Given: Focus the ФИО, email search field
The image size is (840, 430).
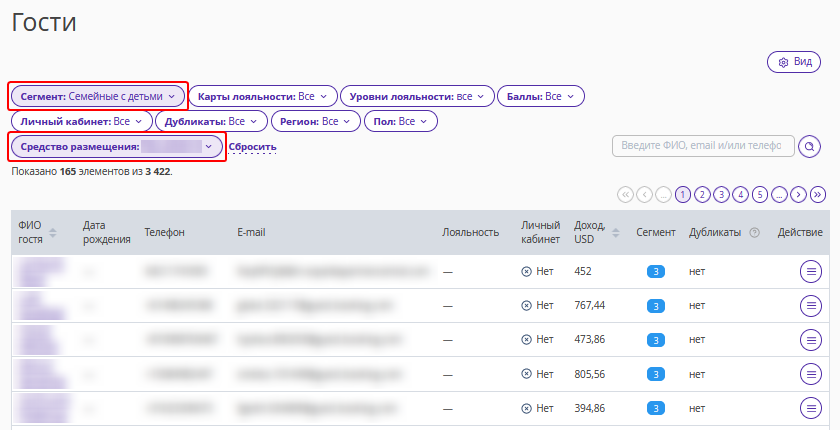Looking at the screenshot, I should click(x=703, y=147).
